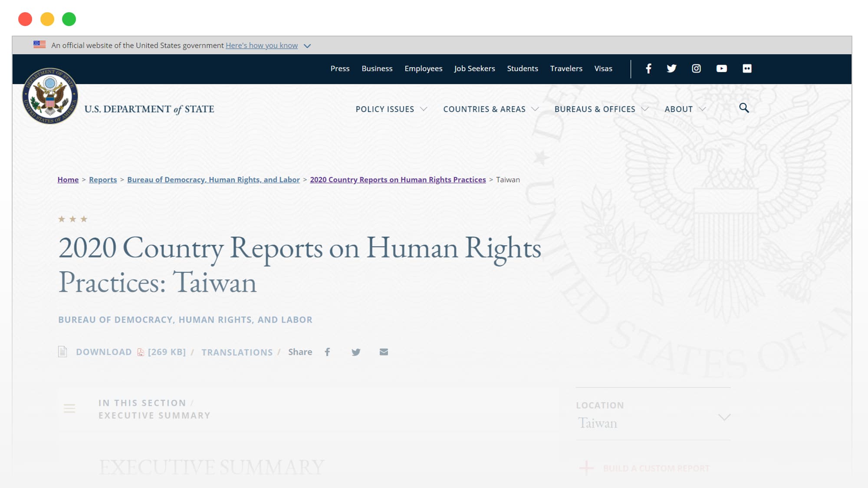Image resolution: width=868 pixels, height=488 pixels.
Task: Open 2020 Country Reports on Human Rights Practices breadcrumb
Action: point(398,180)
